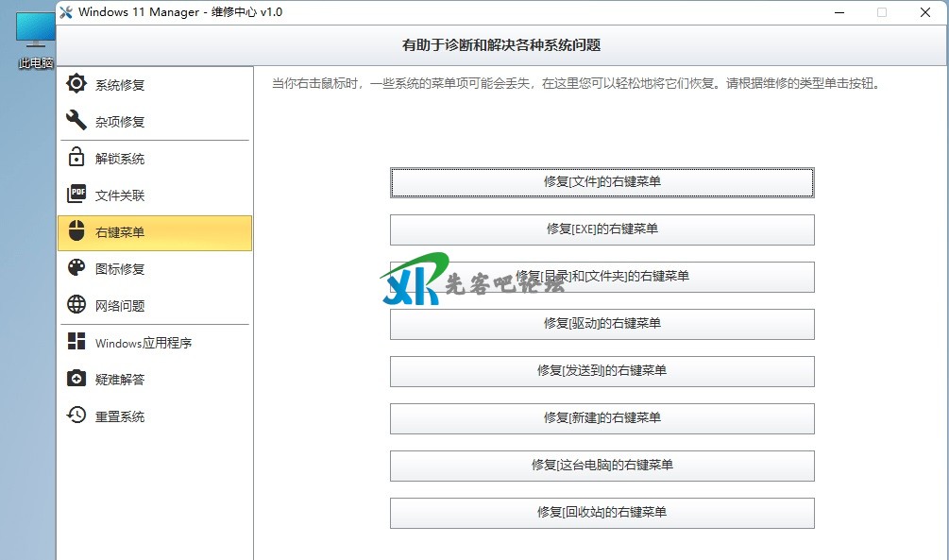Image resolution: width=949 pixels, height=560 pixels.
Task: Click the globe icon for 网络问题
Action: pyautogui.click(x=76, y=305)
